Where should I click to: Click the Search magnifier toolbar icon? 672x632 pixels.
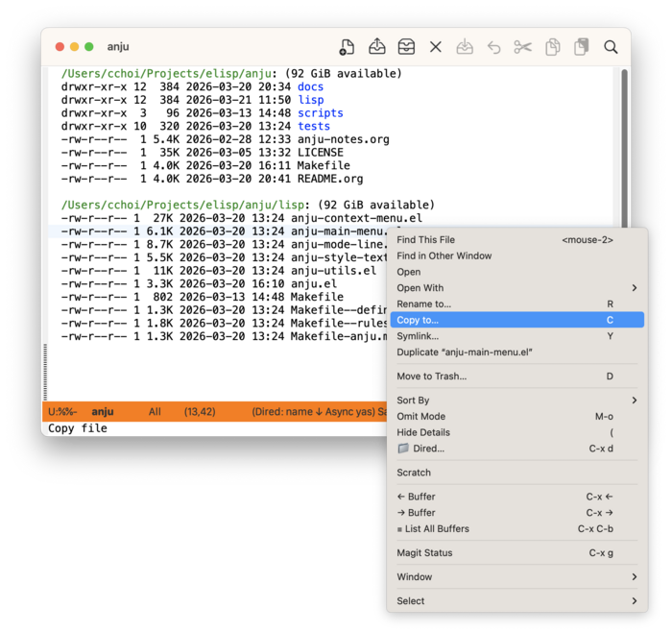click(611, 47)
